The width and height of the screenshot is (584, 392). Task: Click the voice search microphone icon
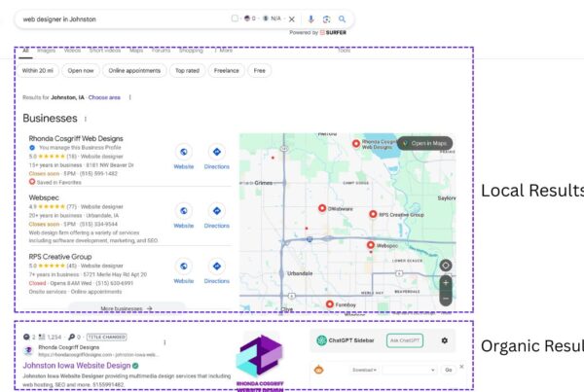(310, 18)
